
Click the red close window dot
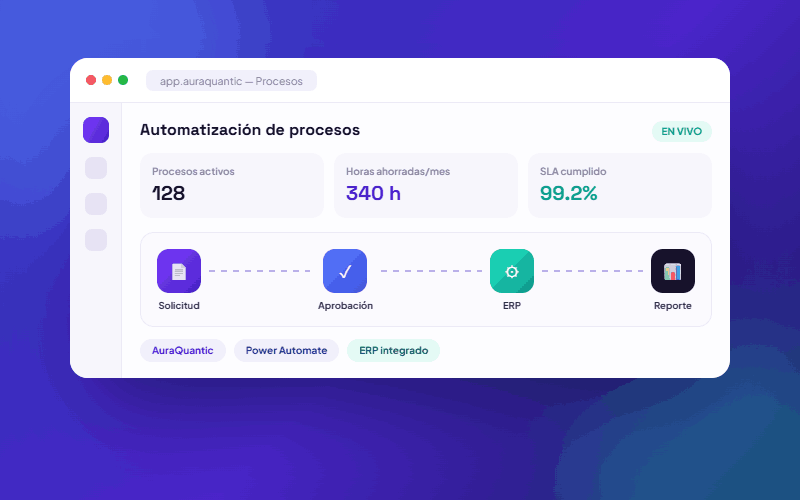[x=91, y=80]
